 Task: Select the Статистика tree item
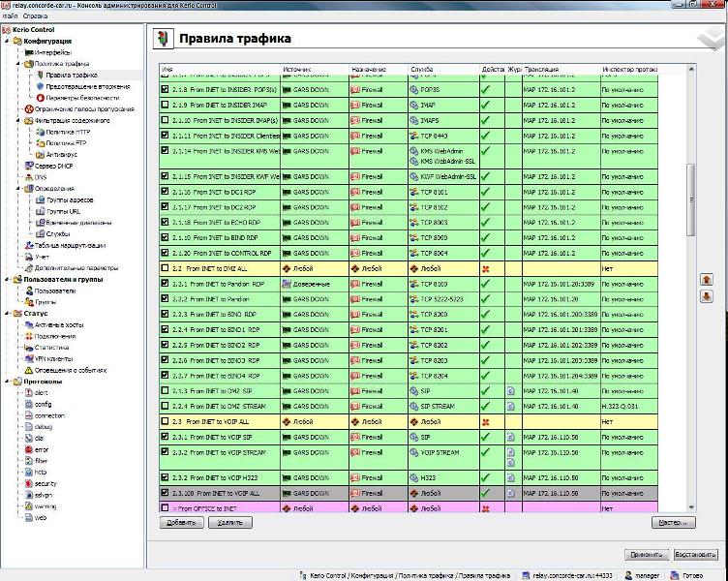51,348
